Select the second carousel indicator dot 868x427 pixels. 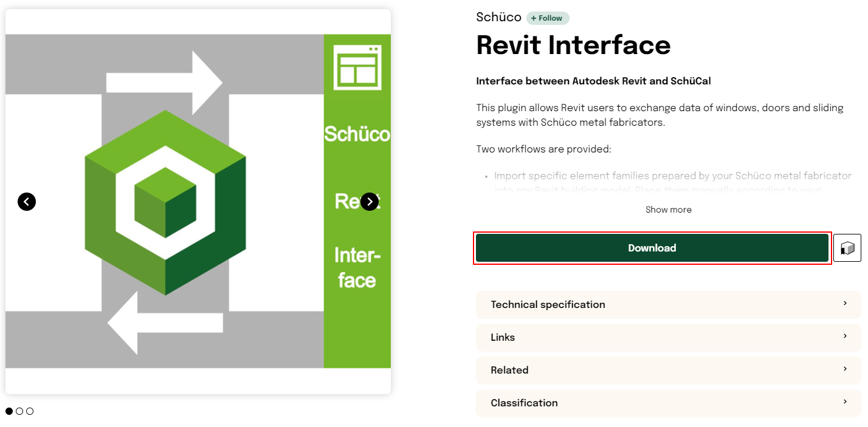click(x=19, y=411)
